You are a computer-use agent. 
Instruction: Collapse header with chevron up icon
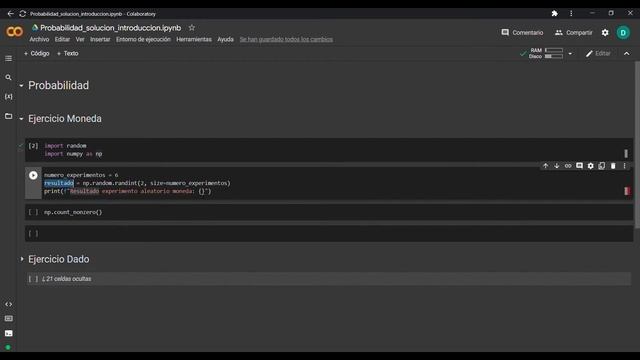coord(627,53)
